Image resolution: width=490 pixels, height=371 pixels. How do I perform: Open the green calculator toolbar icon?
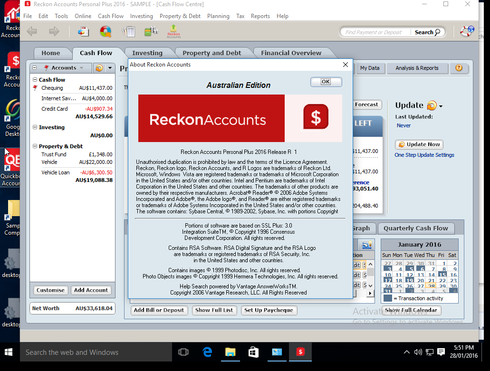pyautogui.click(x=151, y=32)
